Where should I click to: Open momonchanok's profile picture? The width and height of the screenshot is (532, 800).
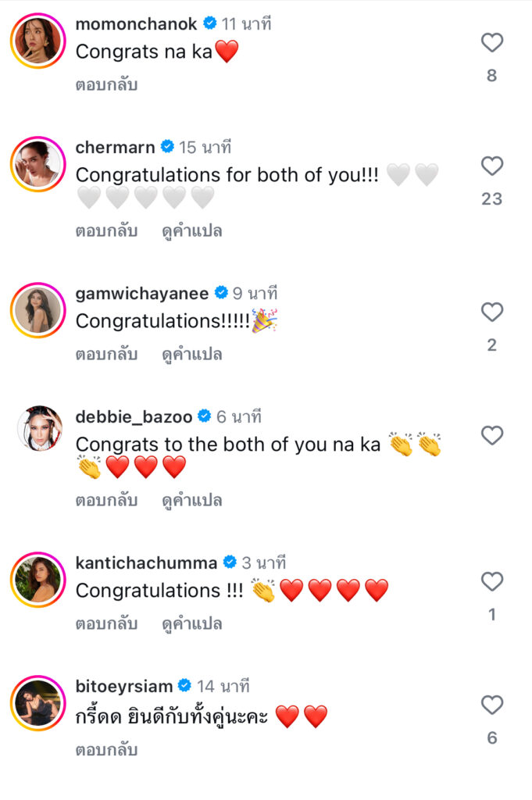click(x=37, y=41)
